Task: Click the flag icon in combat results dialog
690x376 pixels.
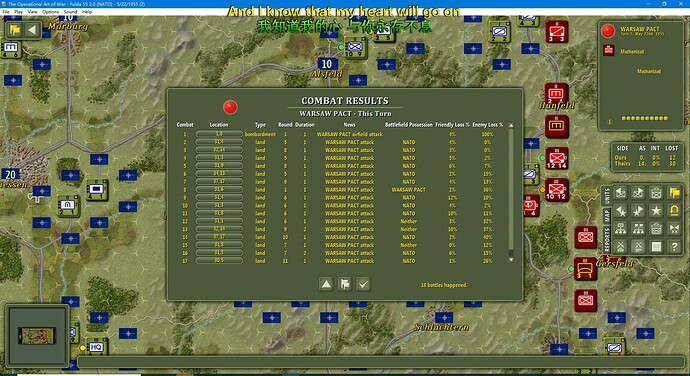Action: [x=345, y=284]
